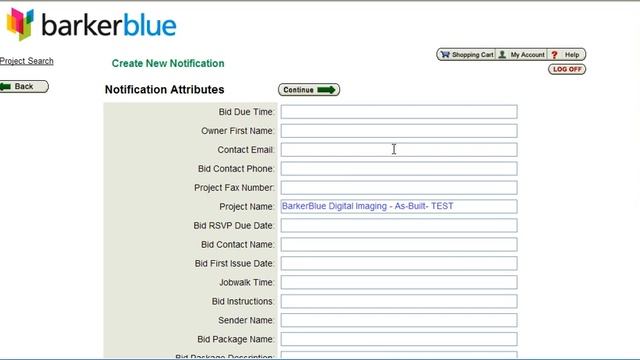Click the Bid RSVP Due Date label
Screen dimensions: 640x360
[x=234, y=225]
